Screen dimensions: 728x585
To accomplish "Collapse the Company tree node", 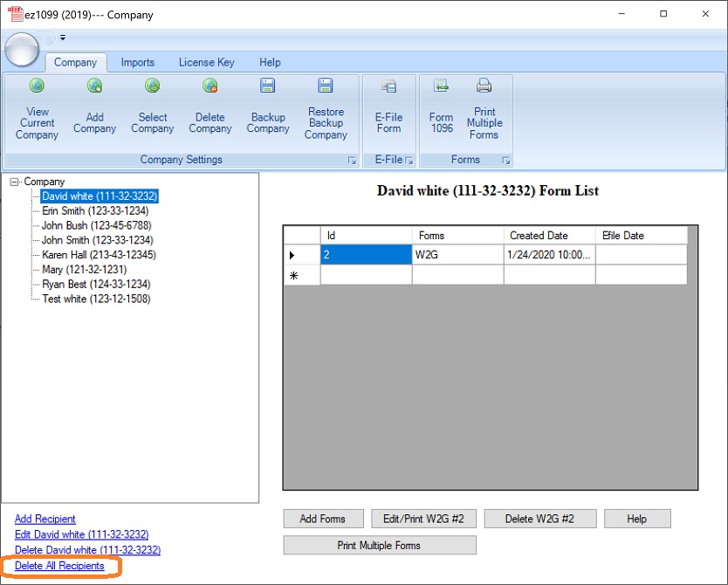I will [14, 182].
